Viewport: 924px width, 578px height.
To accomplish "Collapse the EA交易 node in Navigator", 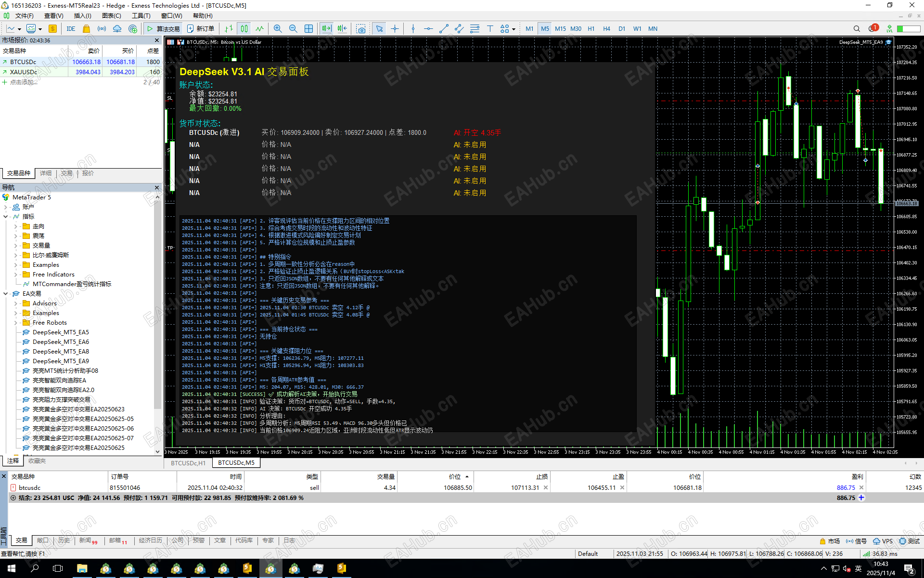I will click(6, 294).
